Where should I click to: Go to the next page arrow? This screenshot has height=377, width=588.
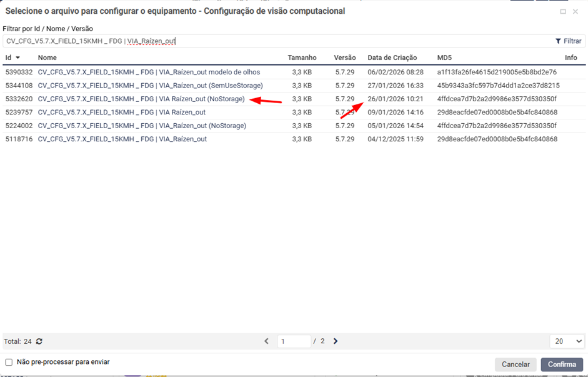[x=336, y=341]
